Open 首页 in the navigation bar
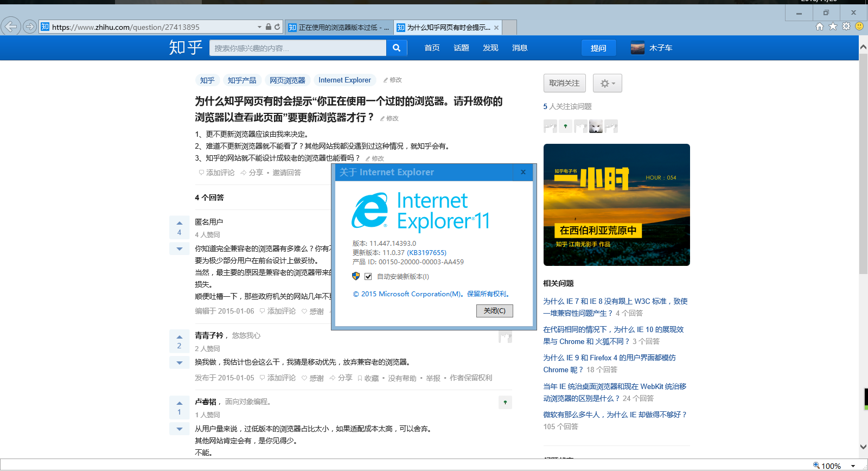868x471 pixels. (432, 48)
